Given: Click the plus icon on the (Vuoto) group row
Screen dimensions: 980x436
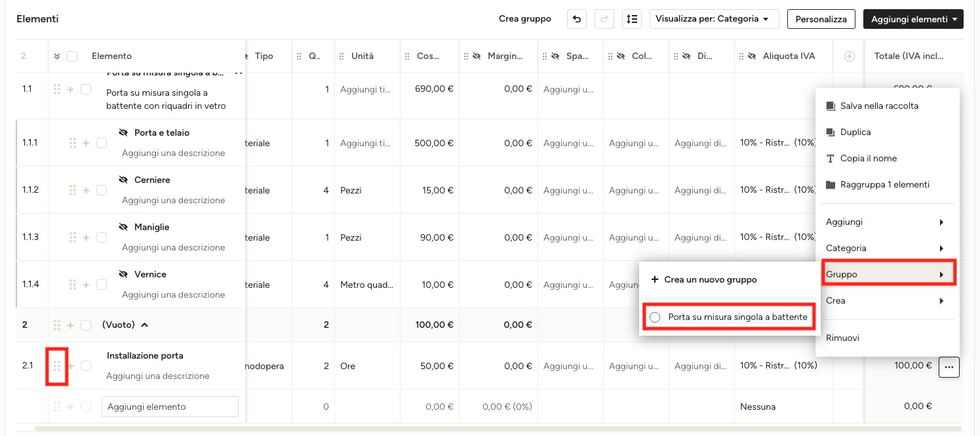Looking at the screenshot, I should [x=70, y=325].
